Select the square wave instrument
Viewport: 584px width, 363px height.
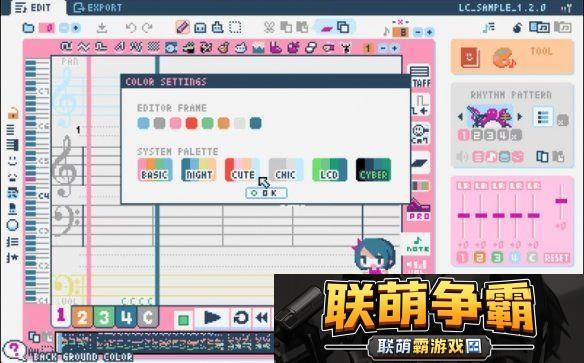pos(66,47)
